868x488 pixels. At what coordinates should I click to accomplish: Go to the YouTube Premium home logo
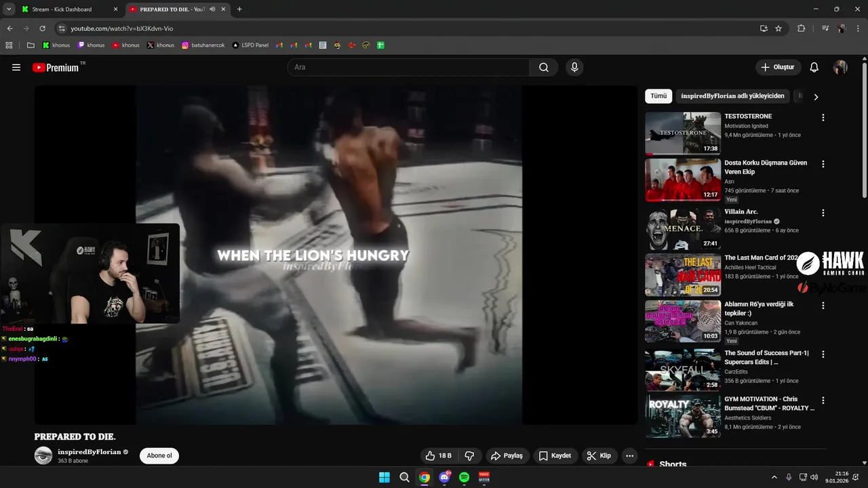tap(56, 67)
